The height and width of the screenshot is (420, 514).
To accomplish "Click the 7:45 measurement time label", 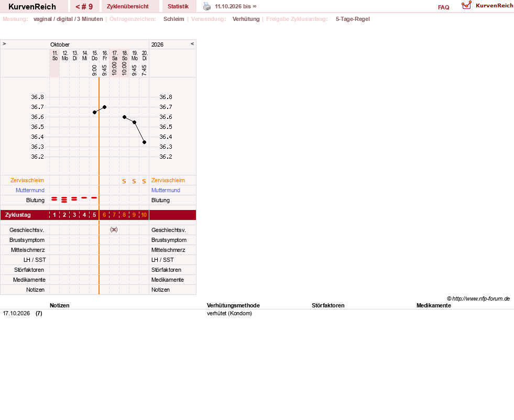I will [144, 71].
